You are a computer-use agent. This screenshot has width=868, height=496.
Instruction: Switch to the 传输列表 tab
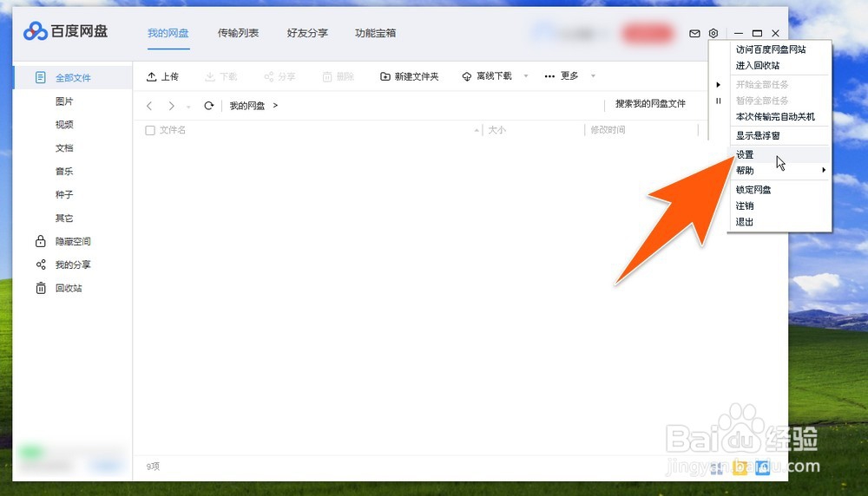[238, 33]
